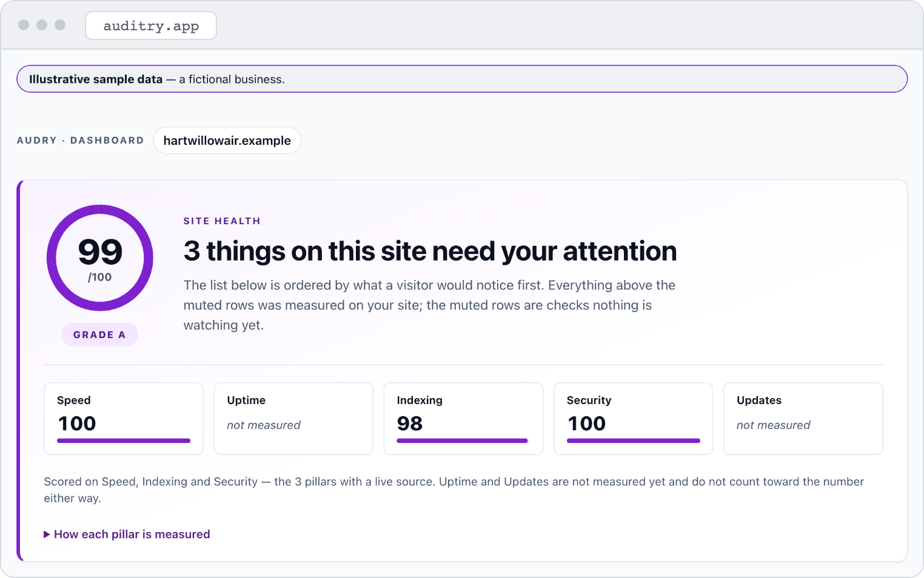The height and width of the screenshot is (578, 924).
Task: Click 'not measured' under Uptime
Action: (264, 425)
